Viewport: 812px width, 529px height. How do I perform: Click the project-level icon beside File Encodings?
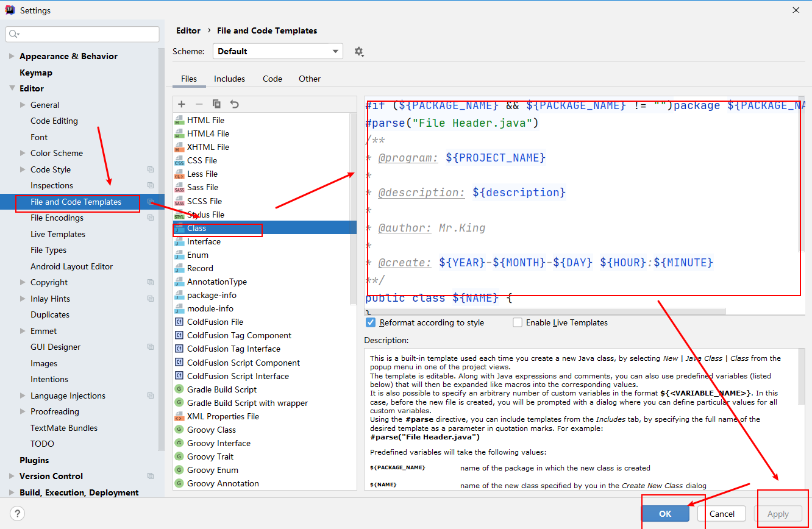click(151, 218)
